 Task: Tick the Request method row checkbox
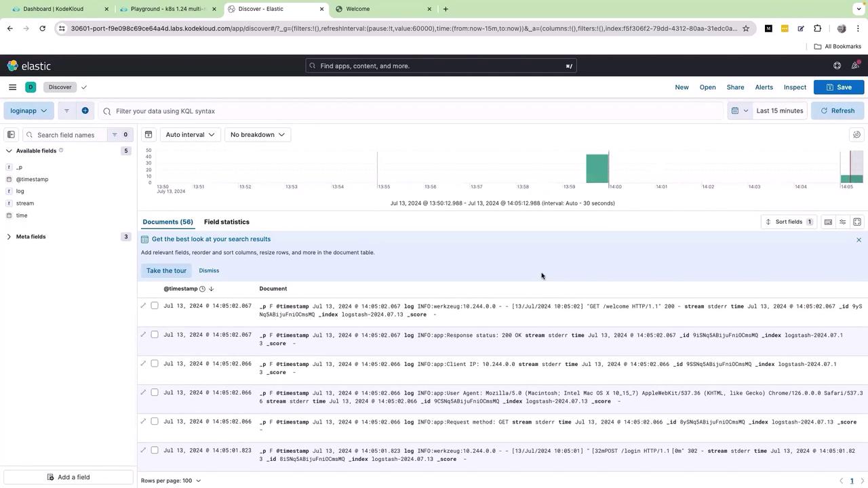pyautogui.click(x=155, y=422)
